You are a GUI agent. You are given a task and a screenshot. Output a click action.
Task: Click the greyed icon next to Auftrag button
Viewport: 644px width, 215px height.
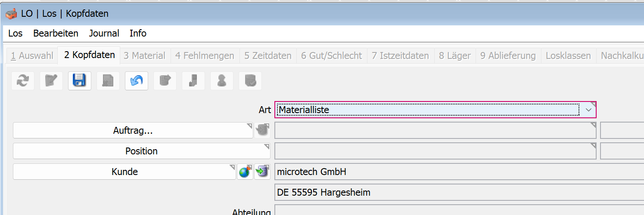(x=262, y=131)
